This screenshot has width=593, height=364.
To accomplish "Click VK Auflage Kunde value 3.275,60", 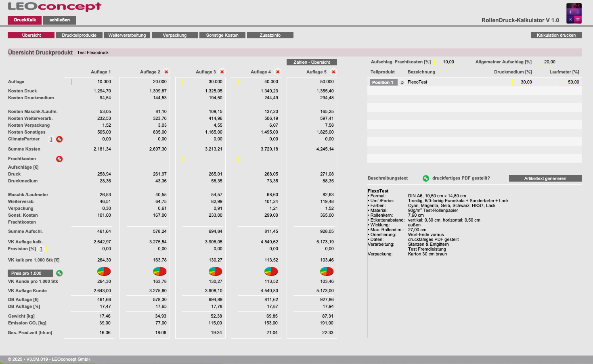I will tap(158, 291).
